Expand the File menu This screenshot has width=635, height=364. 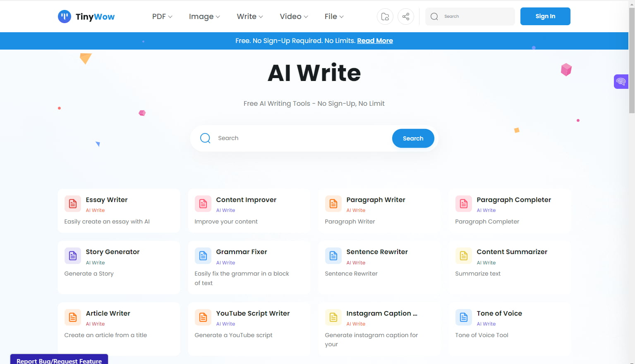[334, 17]
